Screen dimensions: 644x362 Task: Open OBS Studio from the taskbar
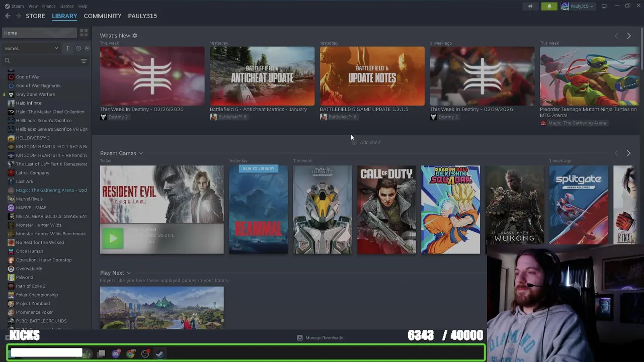(145, 353)
